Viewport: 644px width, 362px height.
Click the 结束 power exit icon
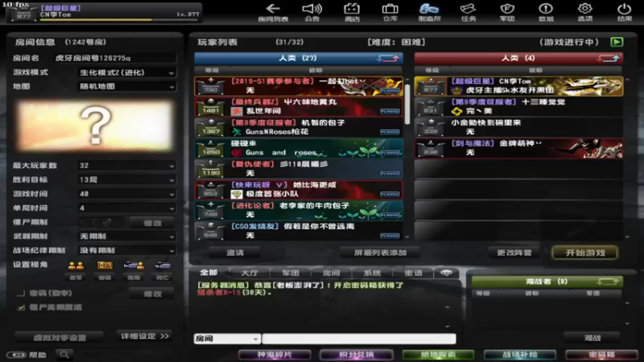[x=625, y=12]
